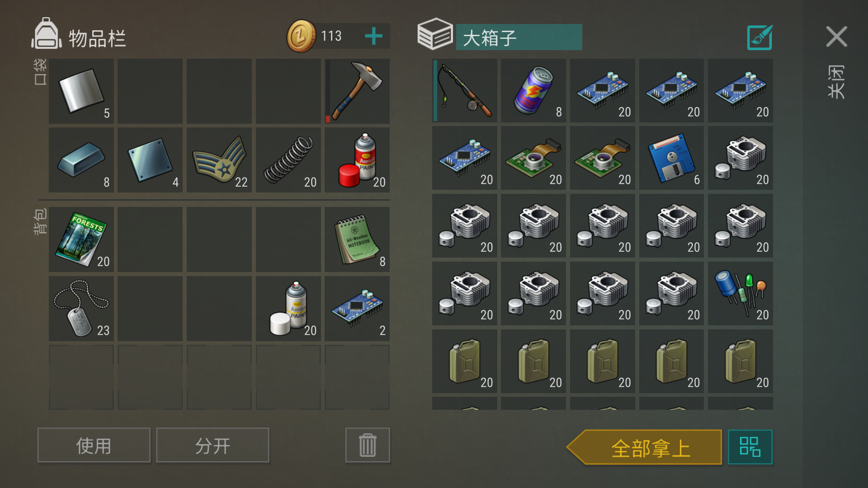Click the 使用 use button

(94, 446)
